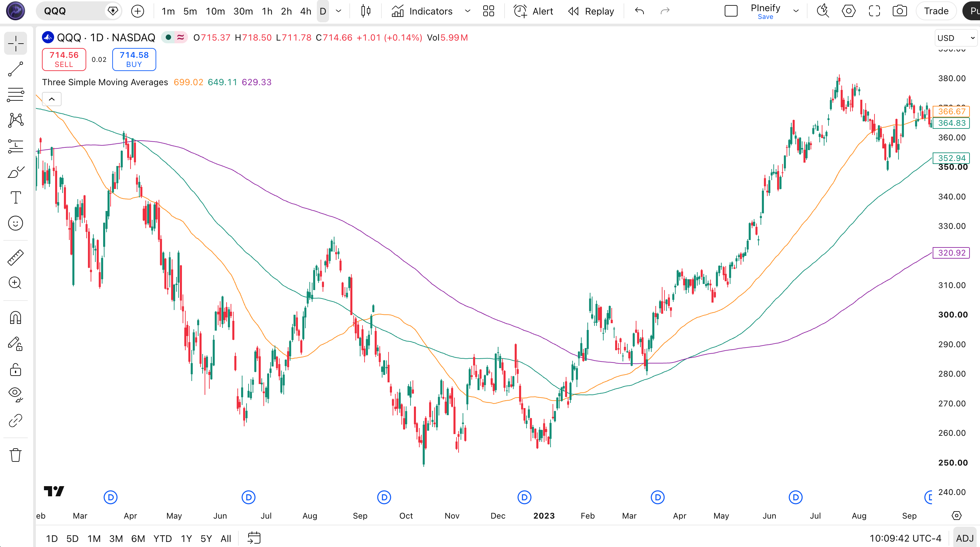Image resolution: width=980 pixels, height=547 pixels.
Task: Switch to 4h timeframe
Action: click(305, 11)
